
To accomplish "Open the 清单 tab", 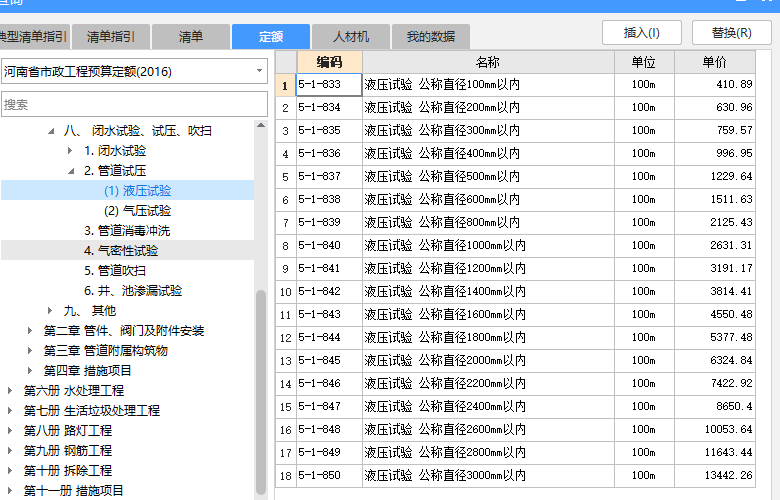I will click(191, 37).
